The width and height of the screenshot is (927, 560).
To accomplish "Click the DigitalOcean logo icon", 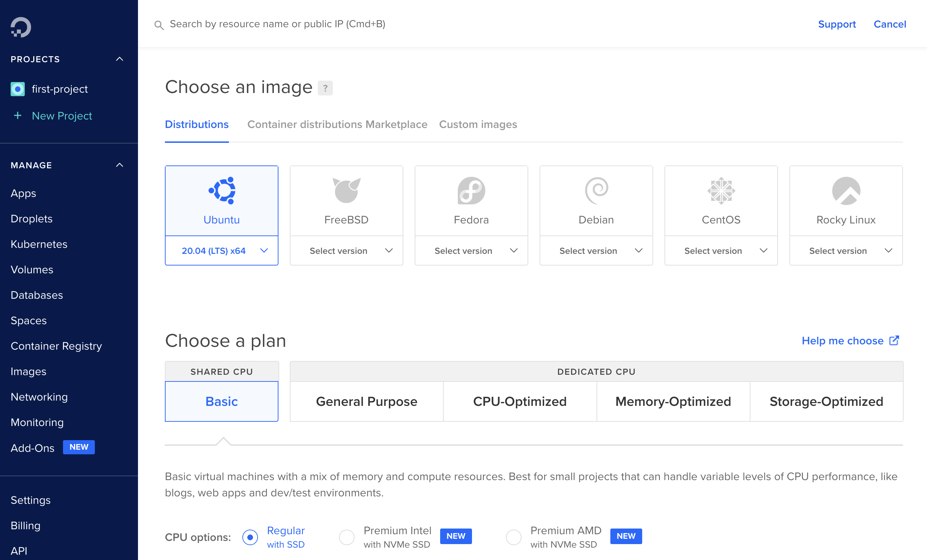I will pyautogui.click(x=21, y=27).
